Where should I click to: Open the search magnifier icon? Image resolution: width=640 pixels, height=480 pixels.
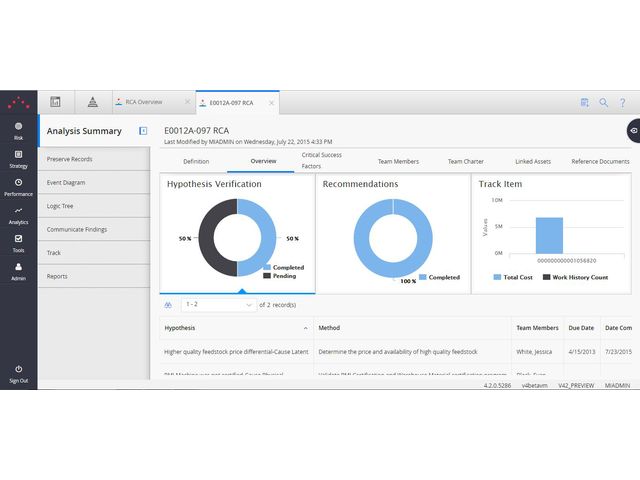603,102
